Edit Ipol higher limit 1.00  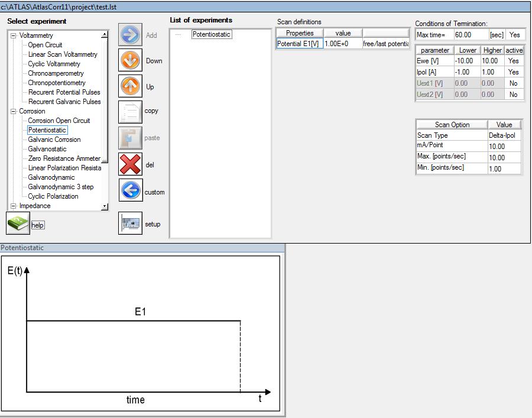tap(492, 72)
